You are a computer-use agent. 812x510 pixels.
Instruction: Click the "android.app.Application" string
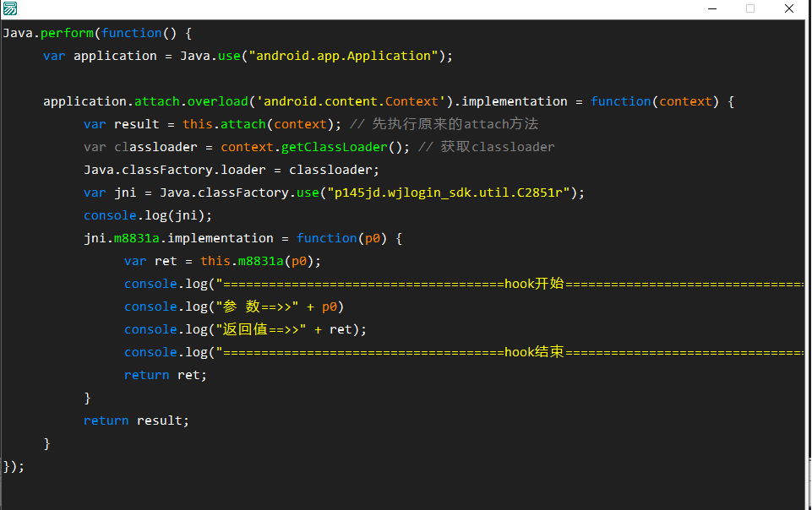coord(343,56)
